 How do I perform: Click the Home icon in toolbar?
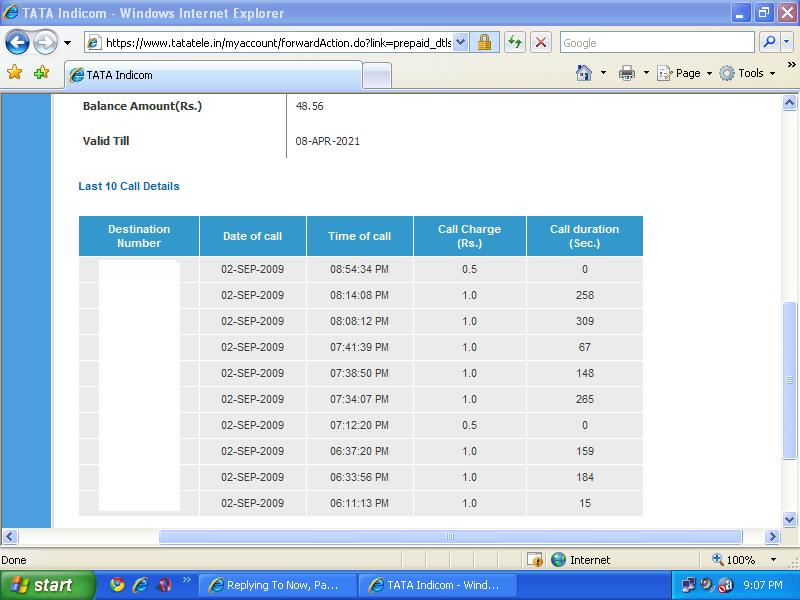[x=584, y=73]
